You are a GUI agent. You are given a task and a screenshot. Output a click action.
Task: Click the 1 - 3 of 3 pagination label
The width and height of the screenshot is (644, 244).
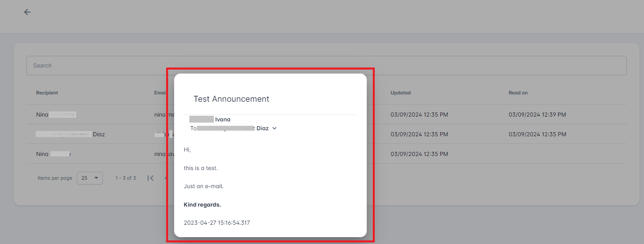click(x=126, y=178)
